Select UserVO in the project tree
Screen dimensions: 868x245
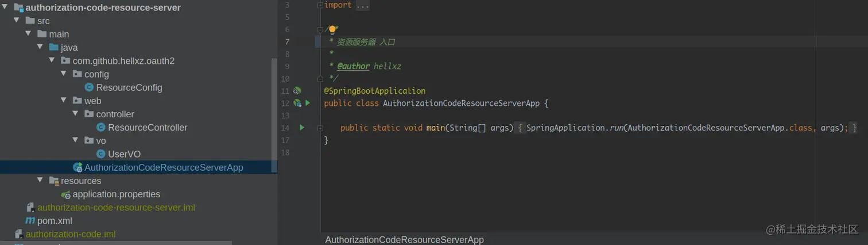click(124, 154)
